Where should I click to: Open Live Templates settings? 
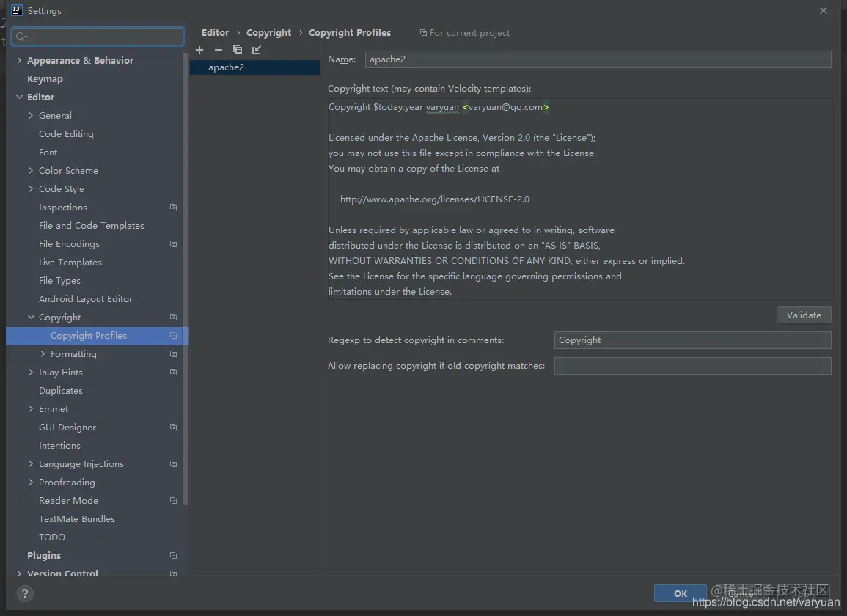[x=70, y=262]
